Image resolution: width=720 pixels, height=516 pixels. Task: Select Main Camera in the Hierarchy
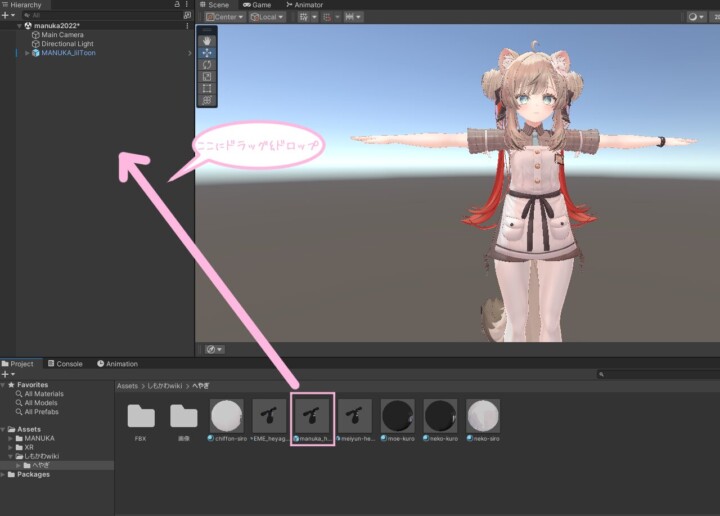click(62, 35)
